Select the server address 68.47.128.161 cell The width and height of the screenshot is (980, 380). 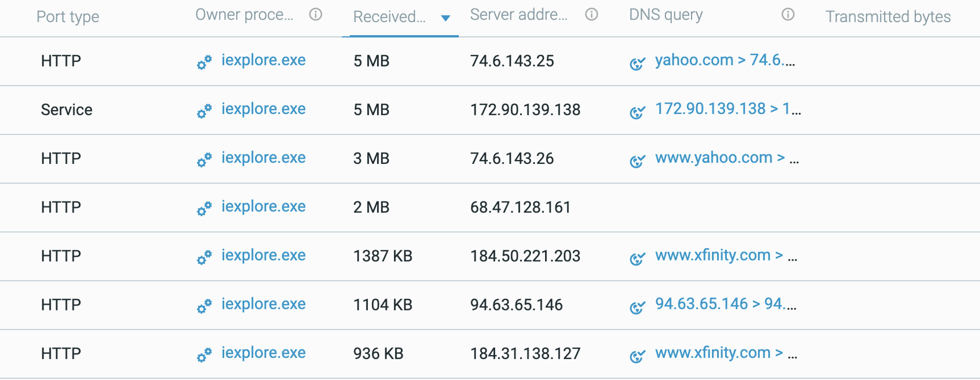click(x=520, y=207)
